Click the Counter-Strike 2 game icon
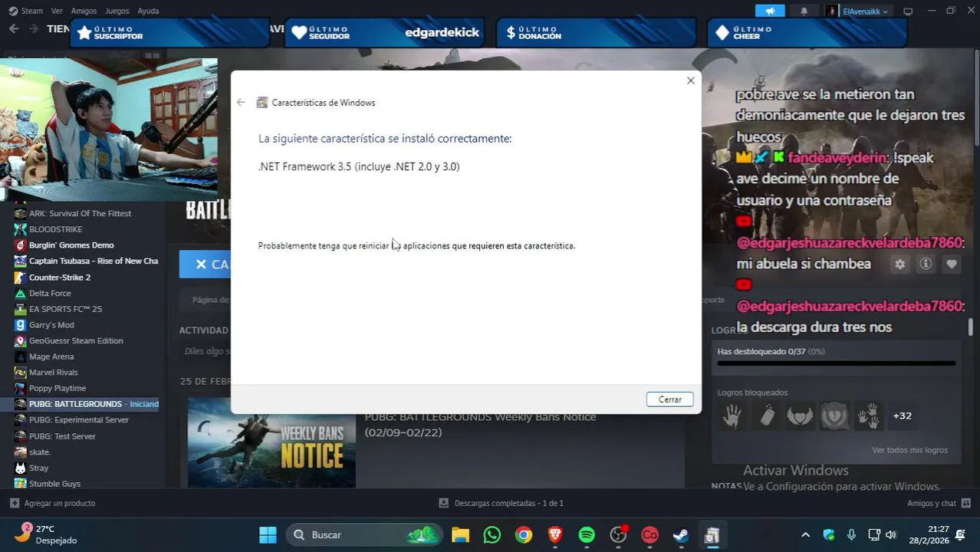 [21, 277]
